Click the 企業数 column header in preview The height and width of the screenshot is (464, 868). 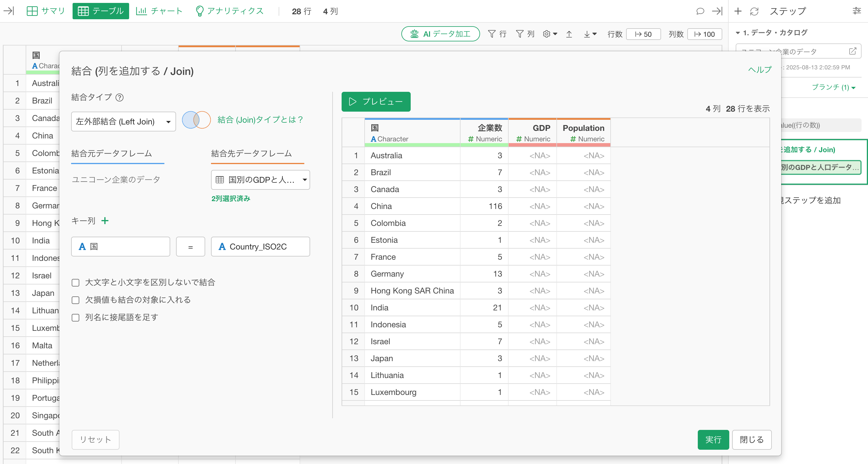[484, 133]
